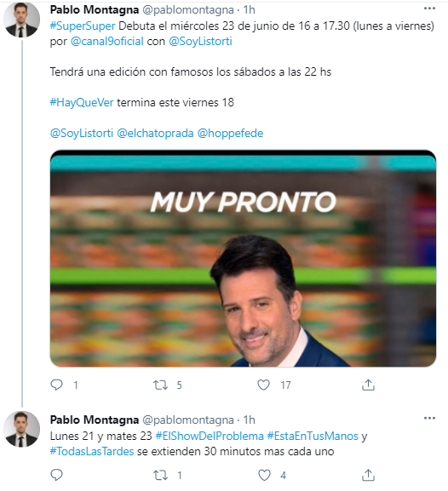This screenshot has height=491, width=448.
Task: Open more options on second tweet
Action: pos(429,418)
